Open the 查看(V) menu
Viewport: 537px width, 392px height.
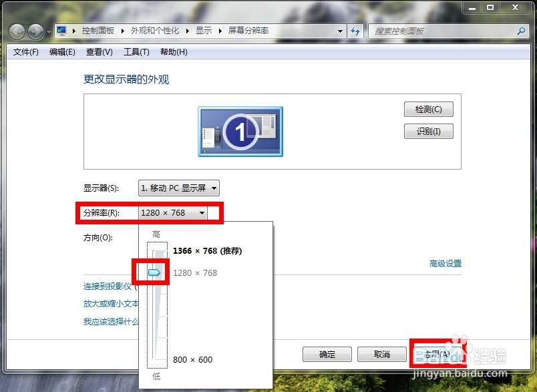click(x=98, y=51)
